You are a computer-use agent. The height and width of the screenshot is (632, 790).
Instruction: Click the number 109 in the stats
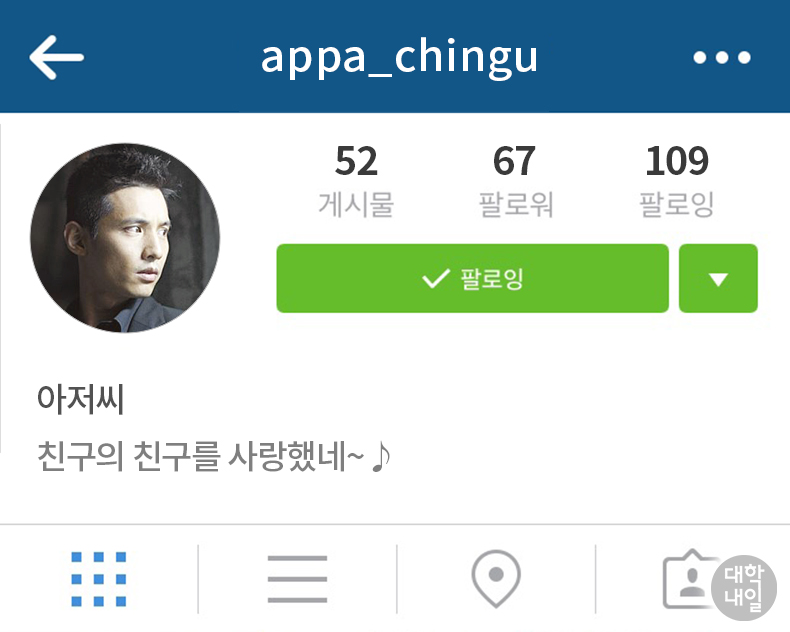coord(677,161)
